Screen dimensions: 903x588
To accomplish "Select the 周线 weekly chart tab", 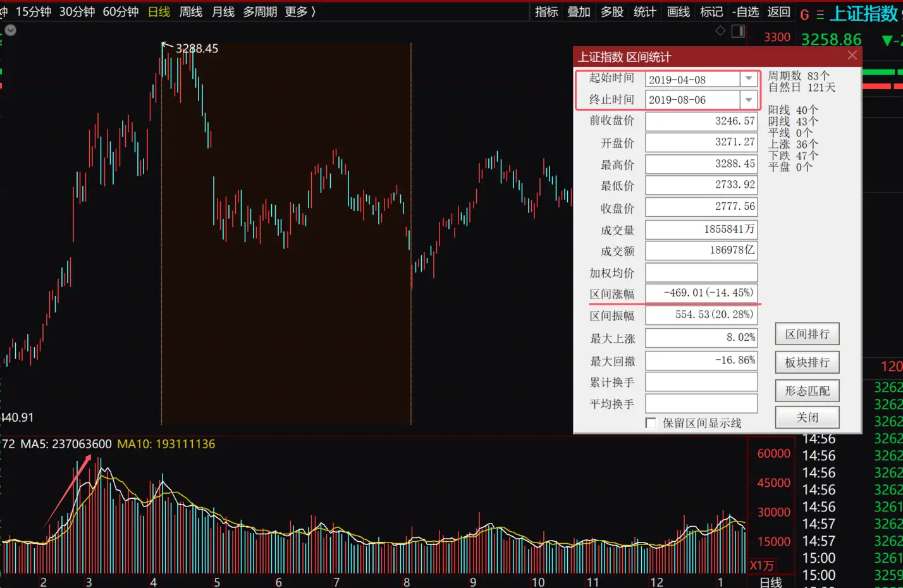I will pos(191,12).
